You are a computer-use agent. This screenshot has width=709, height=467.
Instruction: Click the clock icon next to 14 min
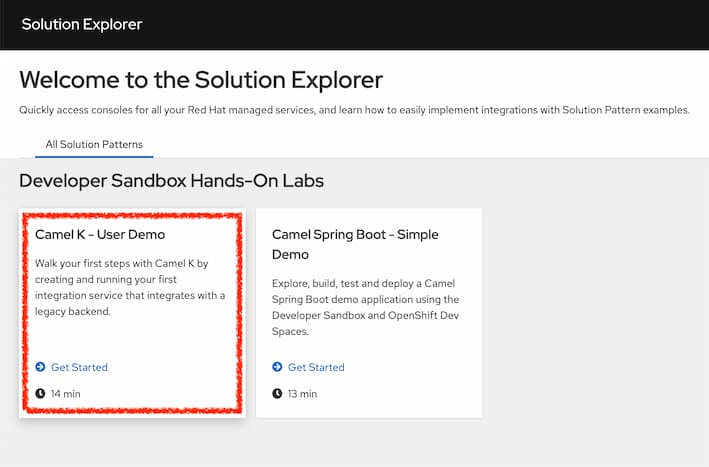[x=40, y=393]
